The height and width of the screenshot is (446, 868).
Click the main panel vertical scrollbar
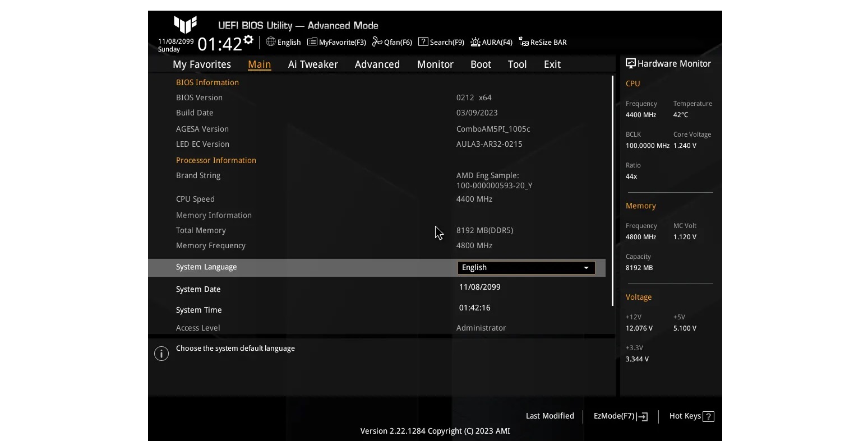(612, 191)
